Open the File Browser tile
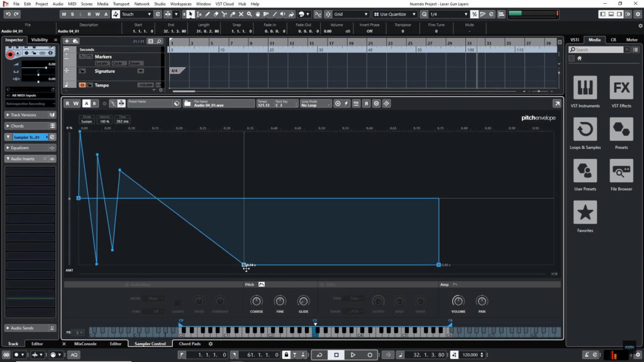The width and height of the screenshot is (644, 362). [621, 172]
